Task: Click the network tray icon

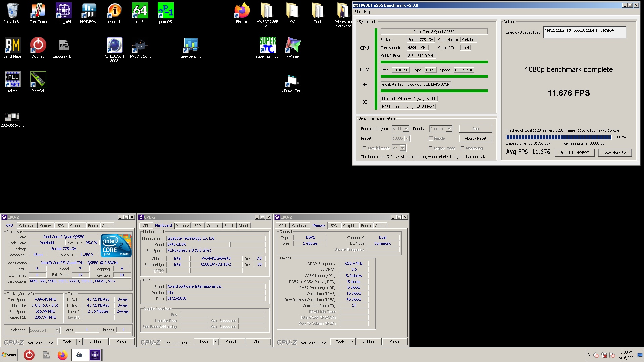Action: [x=604, y=355]
